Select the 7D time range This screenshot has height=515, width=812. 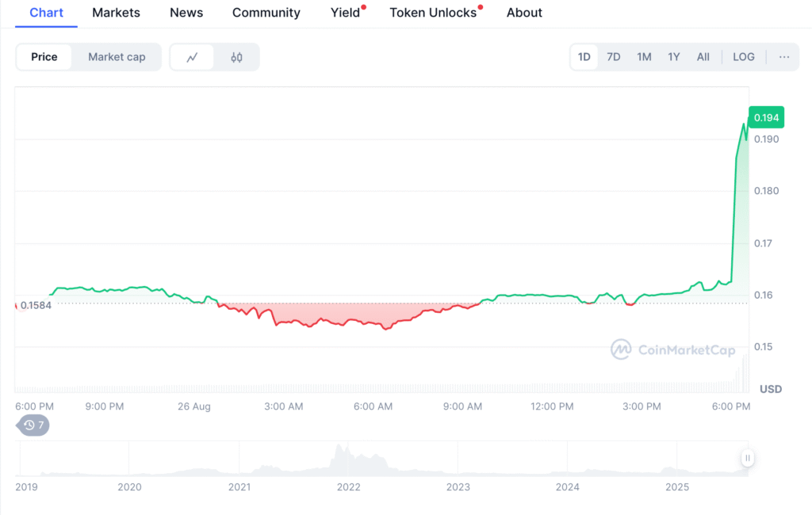613,57
